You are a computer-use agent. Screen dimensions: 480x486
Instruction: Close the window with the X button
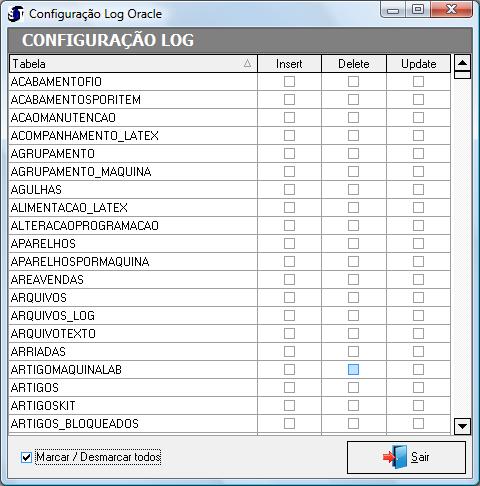(451, 9)
